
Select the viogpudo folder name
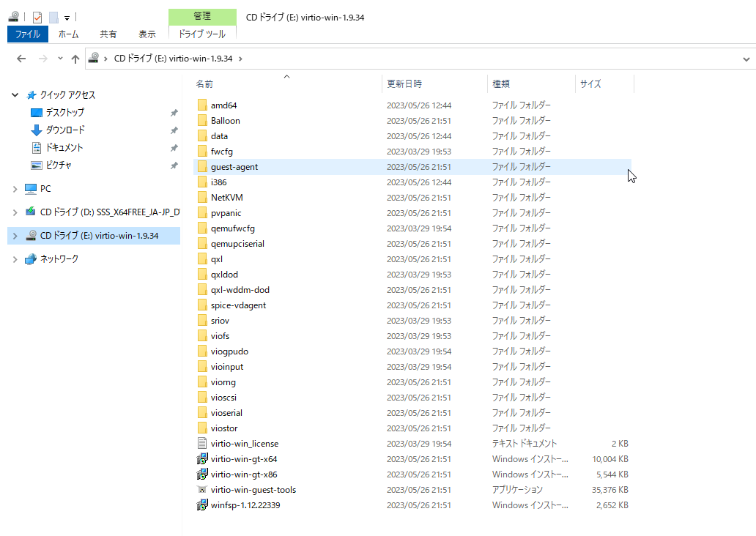229,351
